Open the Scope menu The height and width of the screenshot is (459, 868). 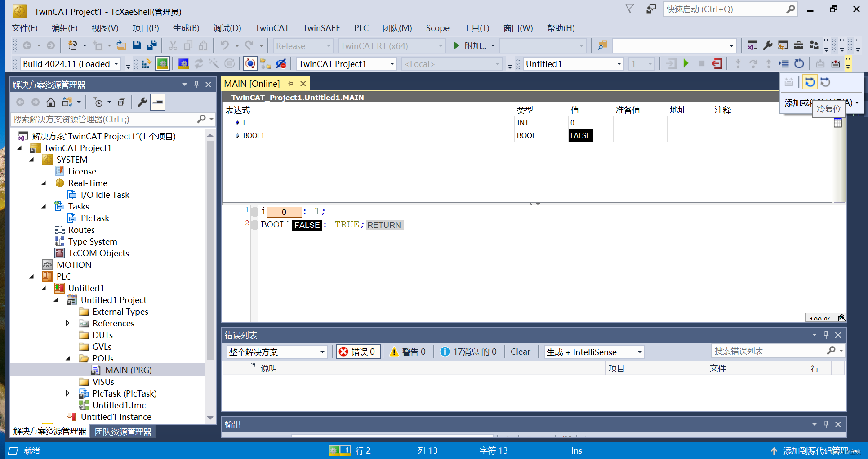tap(437, 28)
